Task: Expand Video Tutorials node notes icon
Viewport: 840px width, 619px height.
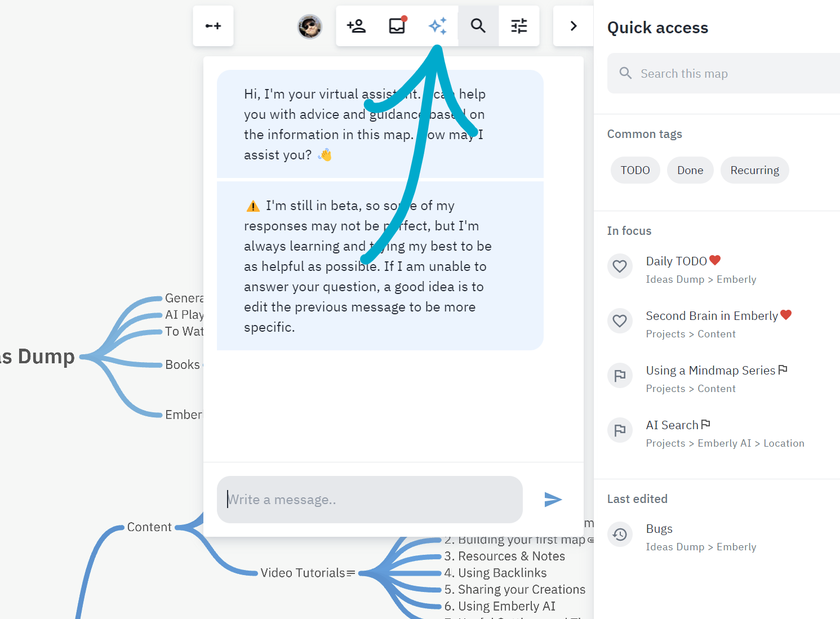Action: [x=351, y=573]
